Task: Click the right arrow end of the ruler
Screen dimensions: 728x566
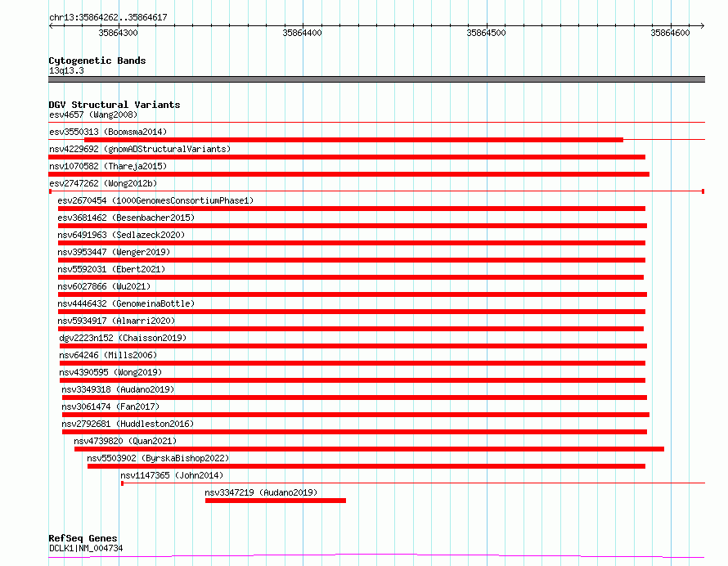Action: [703, 25]
